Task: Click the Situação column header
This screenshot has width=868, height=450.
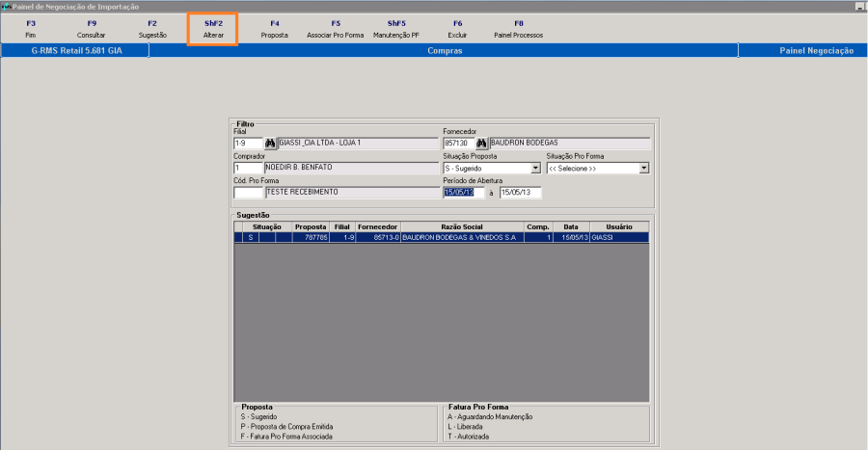Action: pos(267,226)
